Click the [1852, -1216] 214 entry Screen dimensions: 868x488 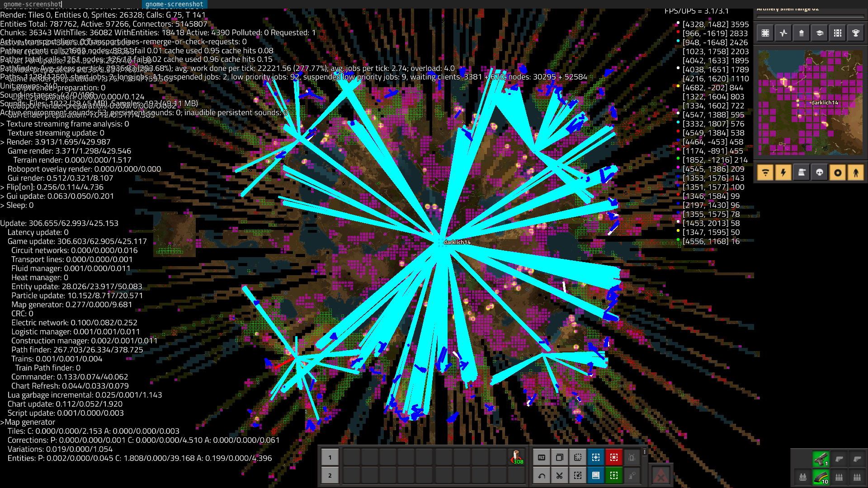[x=715, y=160]
